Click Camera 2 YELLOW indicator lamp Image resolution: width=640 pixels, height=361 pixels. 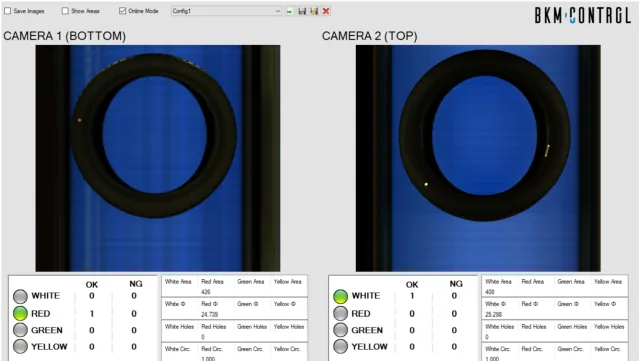tap(340, 346)
